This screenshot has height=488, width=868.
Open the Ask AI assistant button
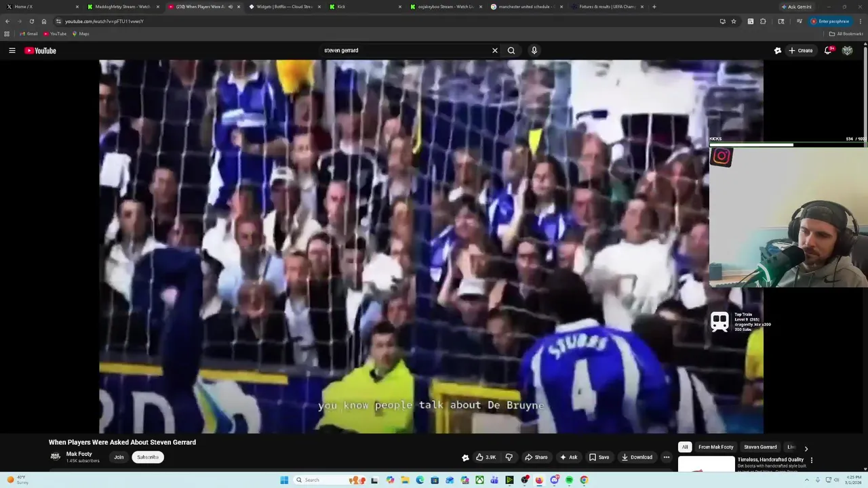(568, 457)
